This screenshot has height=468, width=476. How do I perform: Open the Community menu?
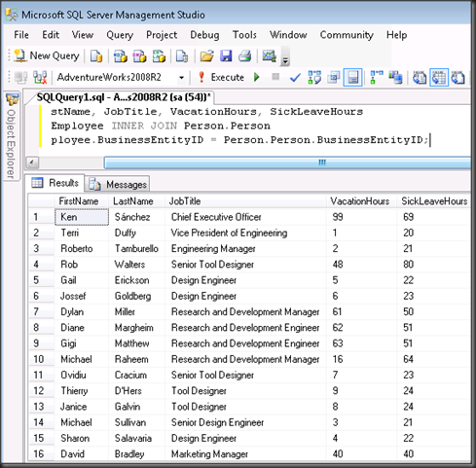coord(347,35)
